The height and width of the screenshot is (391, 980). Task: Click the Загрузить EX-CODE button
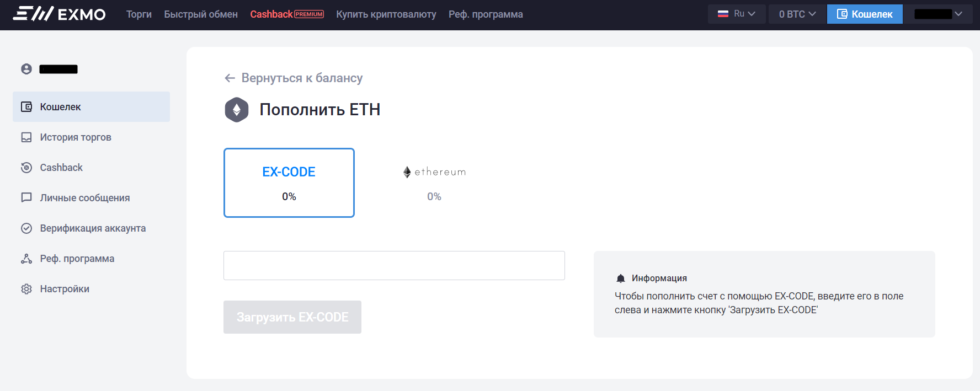292,317
